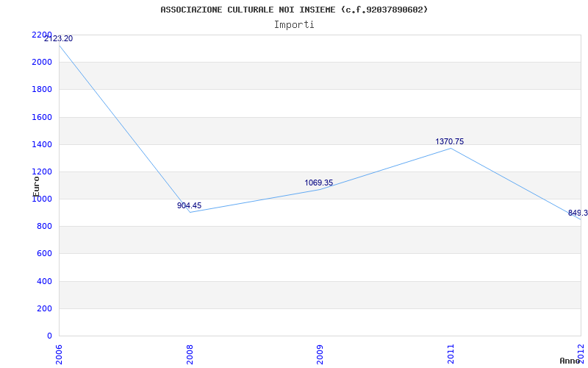Click the 2006 x-axis year label

point(60,353)
